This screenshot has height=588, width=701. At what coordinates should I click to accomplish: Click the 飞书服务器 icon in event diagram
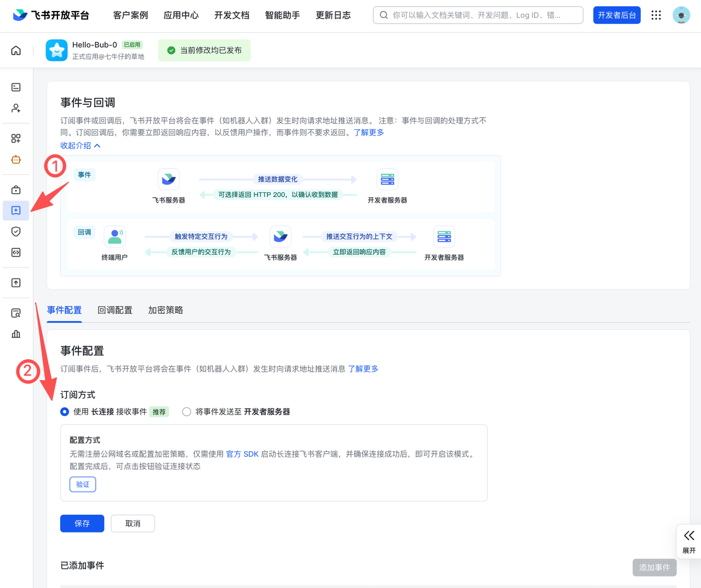coord(169,180)
